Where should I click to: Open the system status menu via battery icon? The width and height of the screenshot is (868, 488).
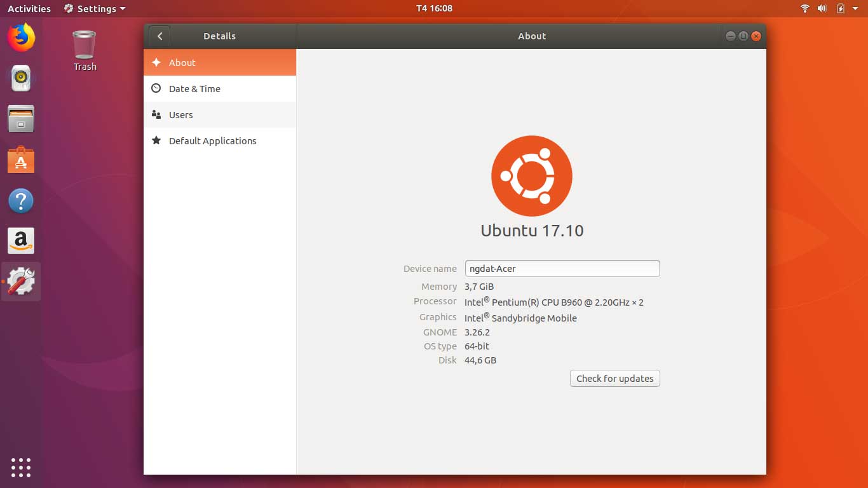pos(840,8)
